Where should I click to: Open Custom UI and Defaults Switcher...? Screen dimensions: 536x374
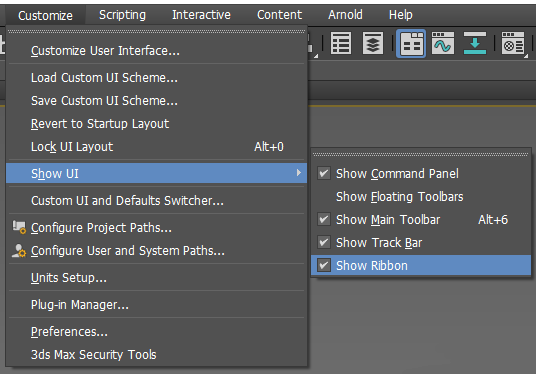[156, 200]
